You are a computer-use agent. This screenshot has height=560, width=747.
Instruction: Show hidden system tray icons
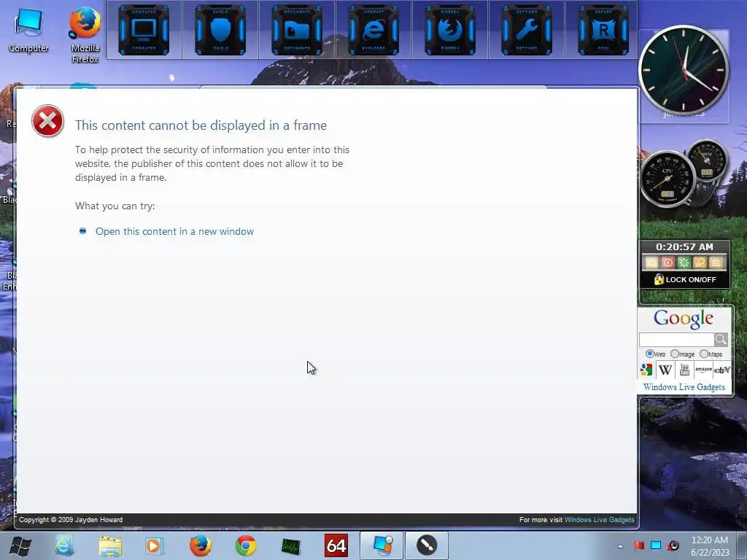coord(620,546)
